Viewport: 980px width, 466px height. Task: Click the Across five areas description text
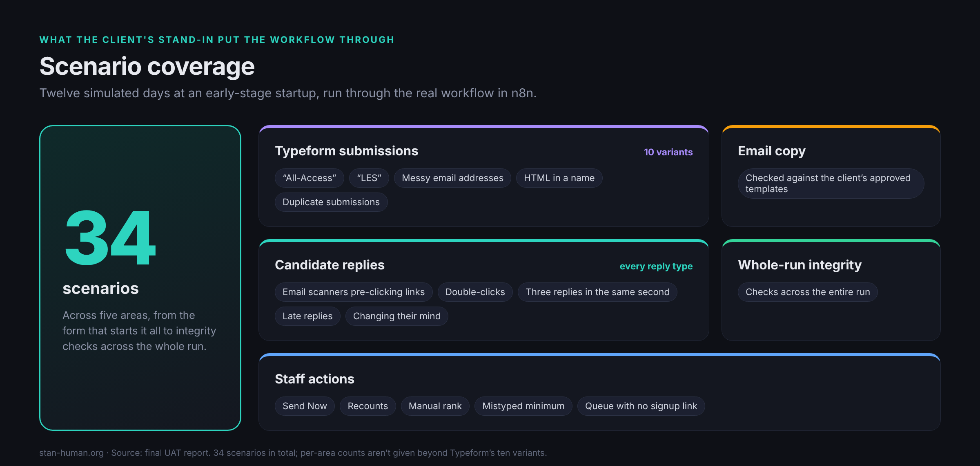point(139,331)
